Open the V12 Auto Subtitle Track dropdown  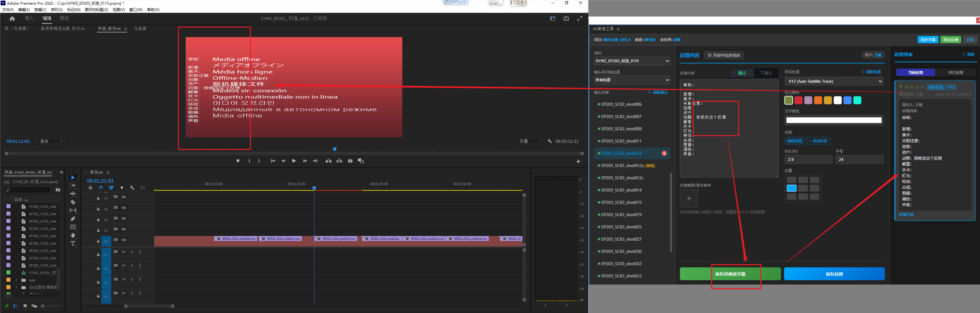pyautogui.click(x=833, y=82)
